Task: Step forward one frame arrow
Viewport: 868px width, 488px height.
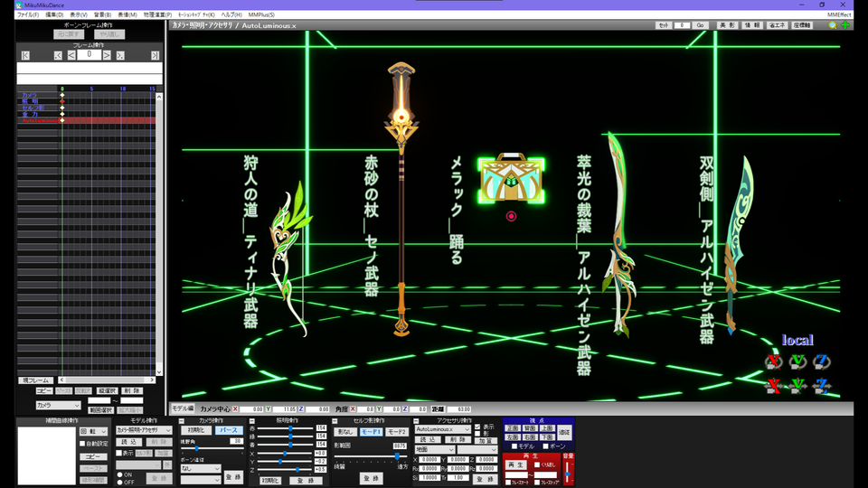Action: pos(107,55)
